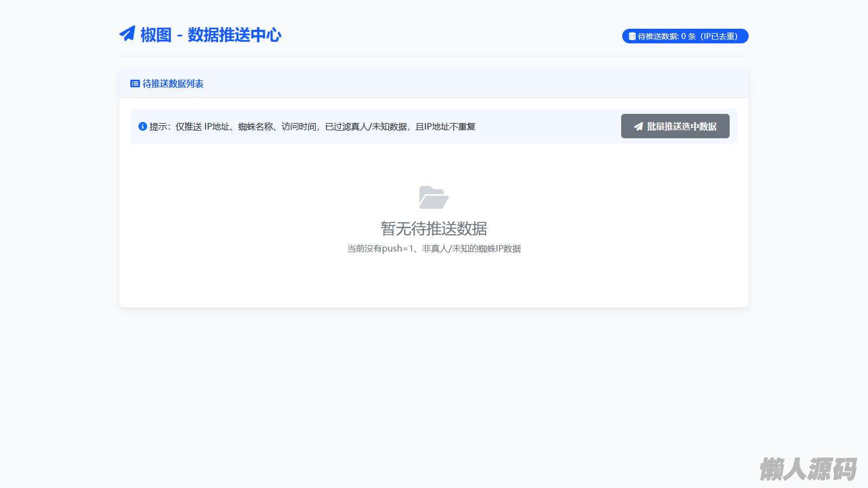Viewport: 868px width, 488px height.
Task: Click the tip text starting with 提示
Action: [x=312, y=126]
